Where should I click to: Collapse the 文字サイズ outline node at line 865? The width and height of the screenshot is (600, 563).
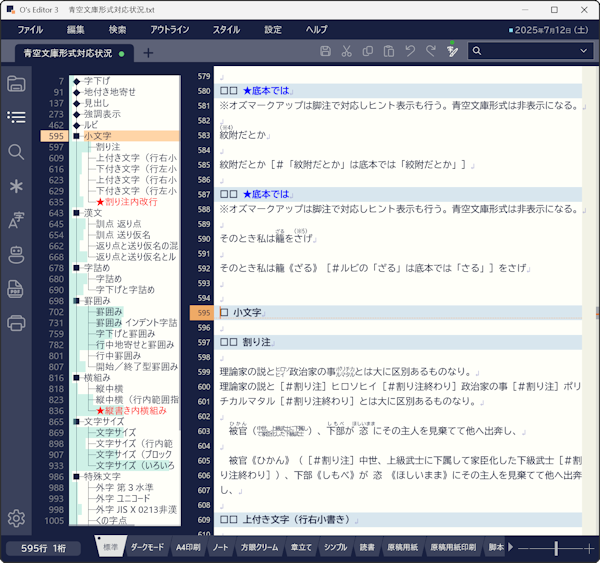coord(77,422)
